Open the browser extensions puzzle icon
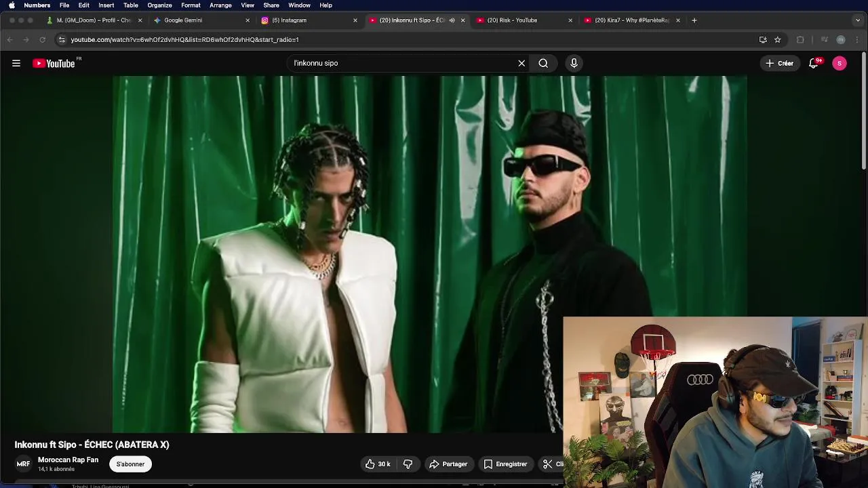The width and height of the screenshot is (868, 488). (800, 39)
